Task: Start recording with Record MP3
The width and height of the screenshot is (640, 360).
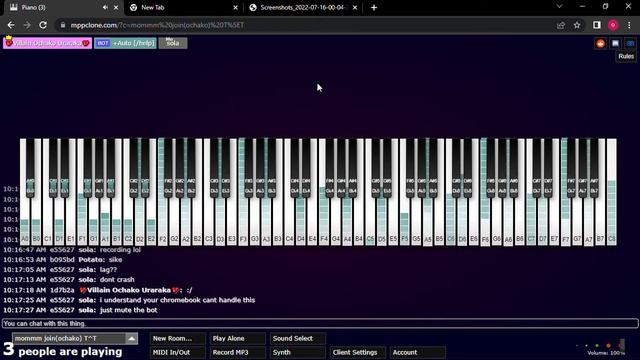Action: [237, 352]
